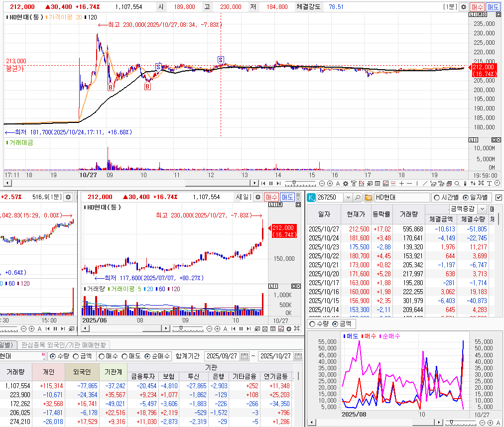Click the magnifier icon in main chart toolbar
The image size is (504, 427).
(x=457, y=184)
